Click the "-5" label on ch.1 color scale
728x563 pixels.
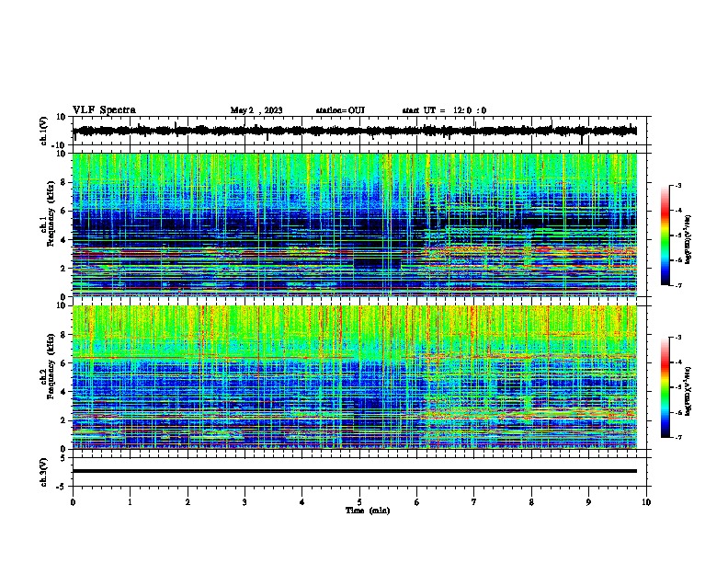click(x=677, y=236)
